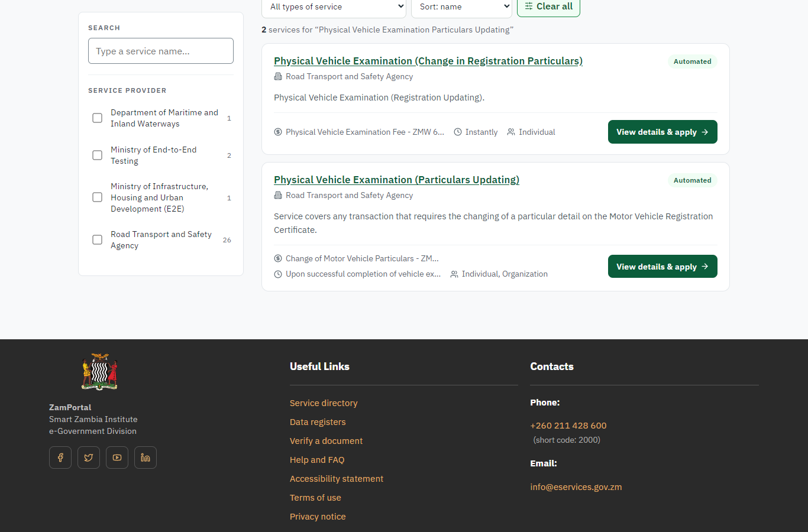Open Physical Vehicle Examination (Change in Registration Particulars) link
The width and height of the screenshot is (808, 532).
coord(428,61)
